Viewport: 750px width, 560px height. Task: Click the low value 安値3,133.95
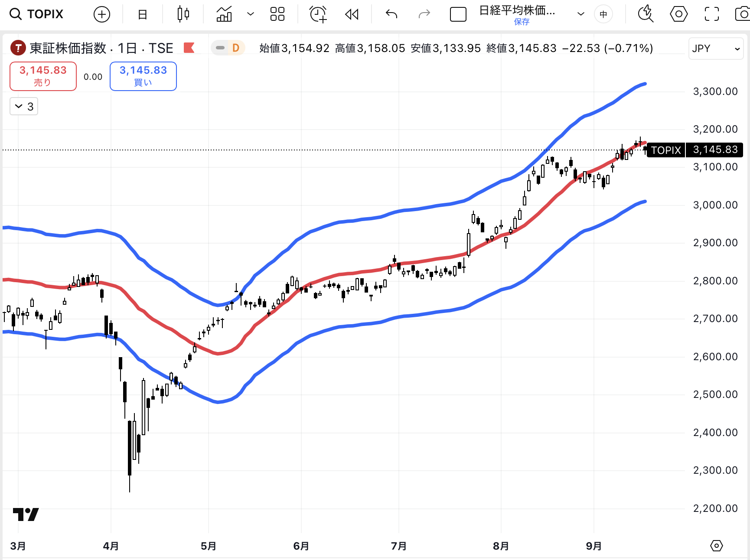(446, 48)
